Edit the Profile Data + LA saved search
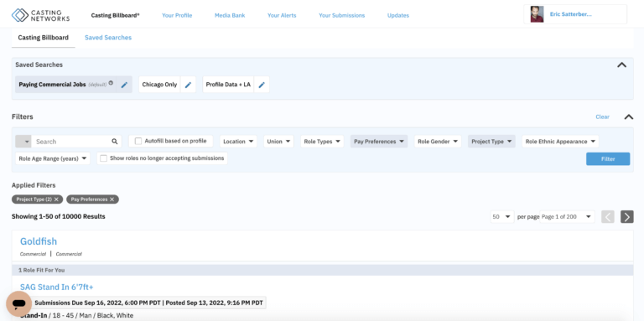This screenshot has width=644, height=321. coord(262,85)
